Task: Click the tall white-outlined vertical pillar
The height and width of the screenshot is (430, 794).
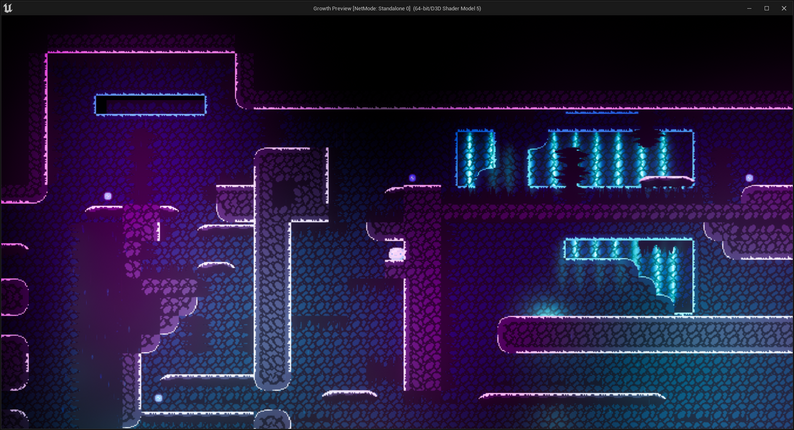Action: (x=272, y=270)
